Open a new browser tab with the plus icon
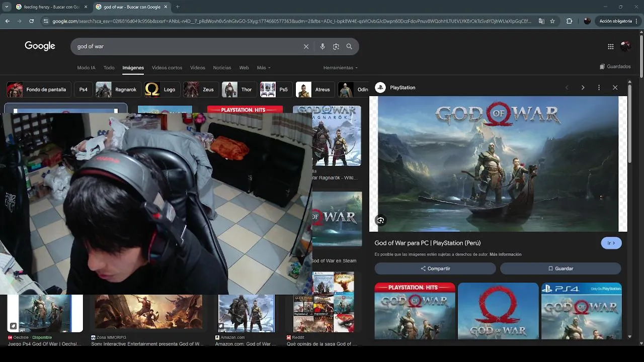 [178, 7]
